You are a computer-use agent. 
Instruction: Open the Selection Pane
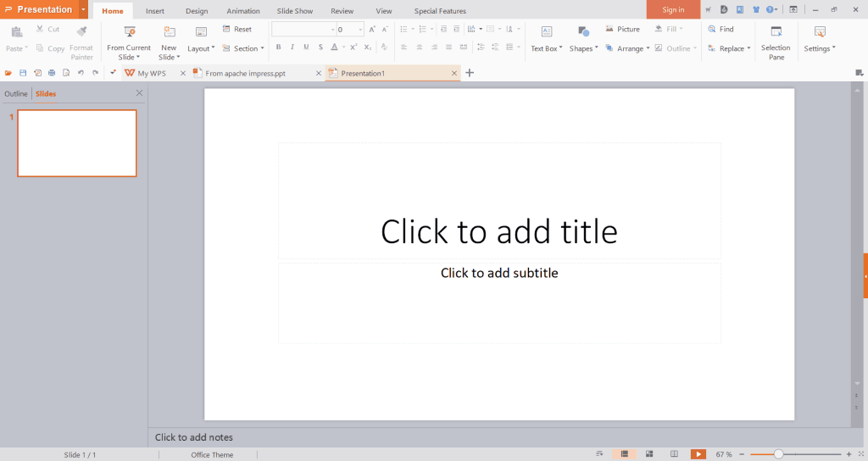tap(776, 42)
